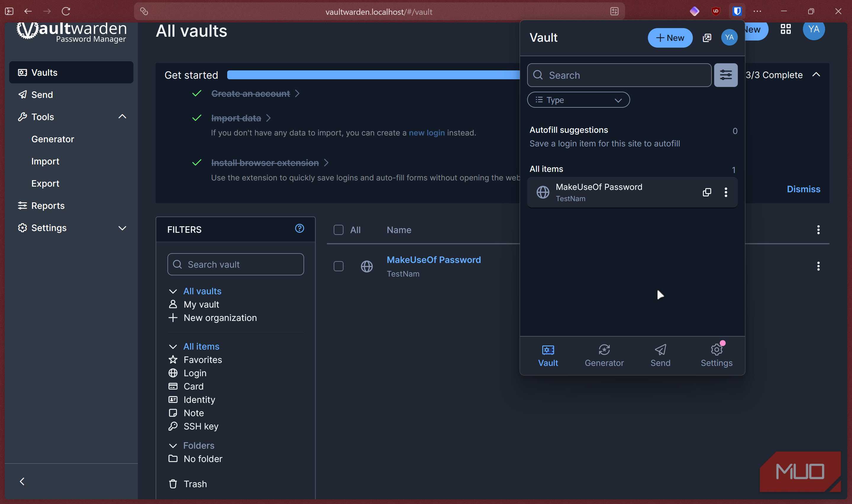Open the Type filter dropdown in popup
Viewport: 852px width, 504px height.
click(578, 100)
